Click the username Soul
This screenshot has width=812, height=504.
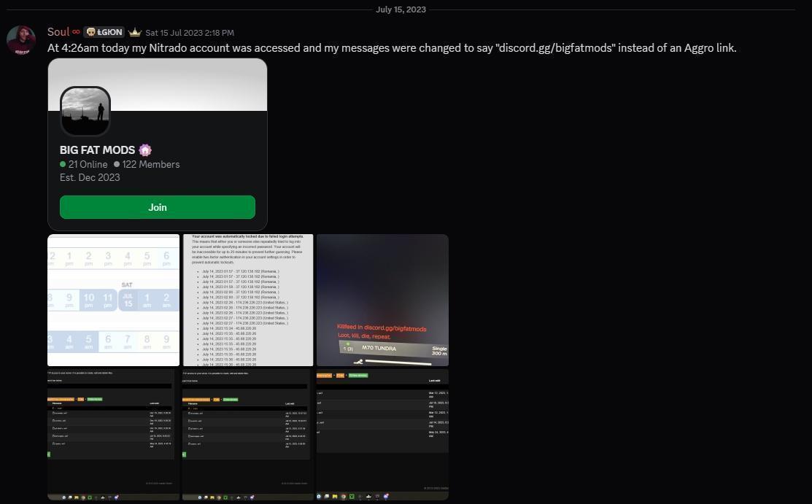[x=58, y=32]
